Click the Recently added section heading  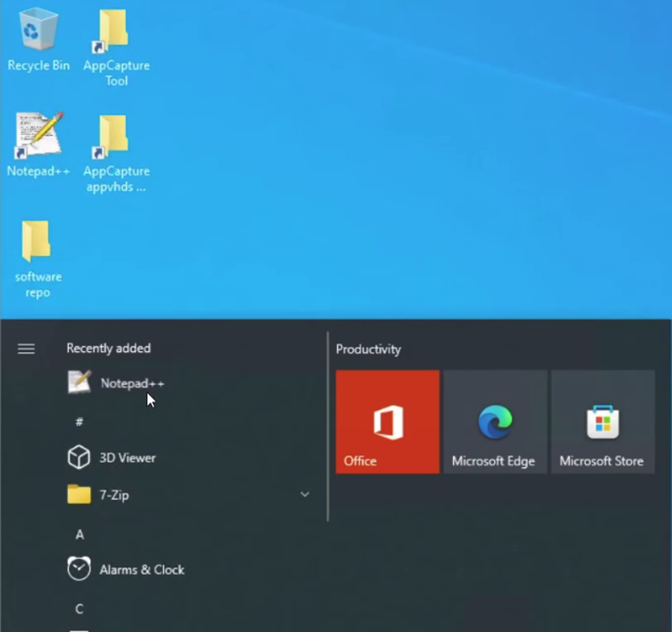pyautogui.click(x=108, y=348)
